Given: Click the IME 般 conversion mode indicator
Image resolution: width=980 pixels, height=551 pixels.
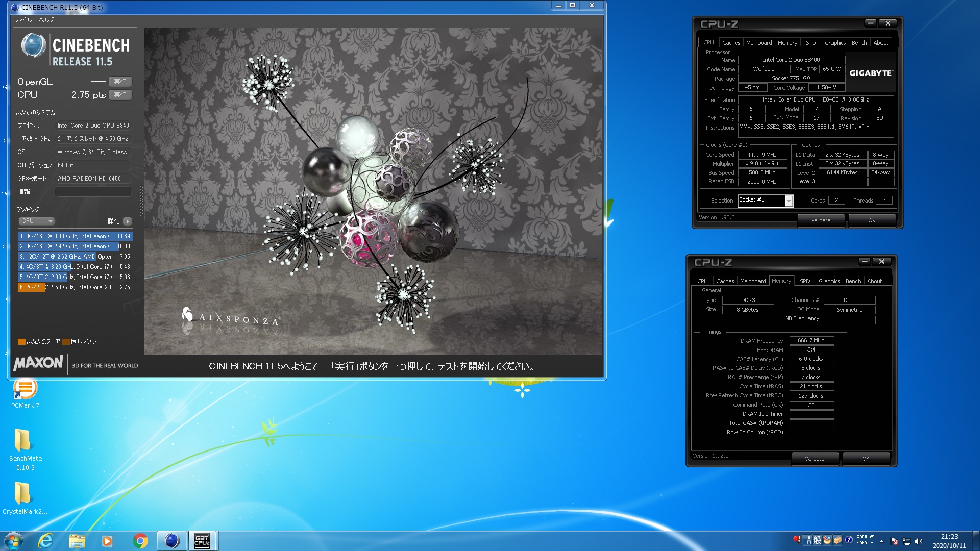Looking at the screenshot, I should coord(817,540).
